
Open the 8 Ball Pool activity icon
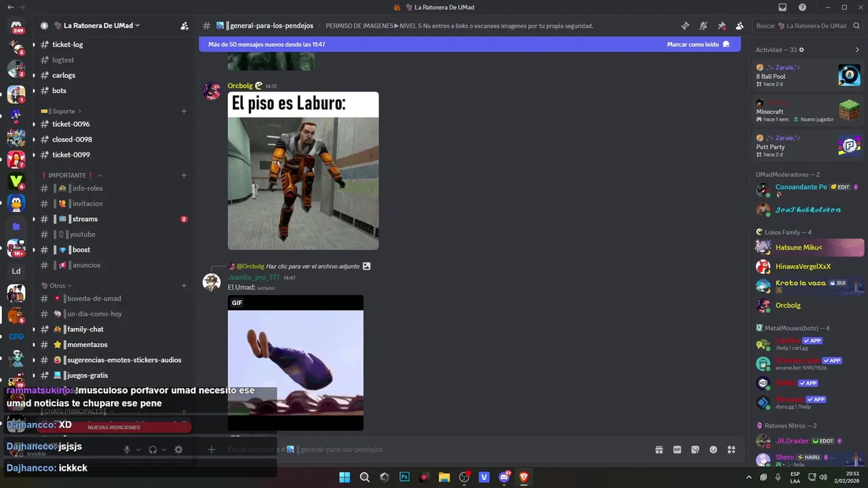pos(849,75)
